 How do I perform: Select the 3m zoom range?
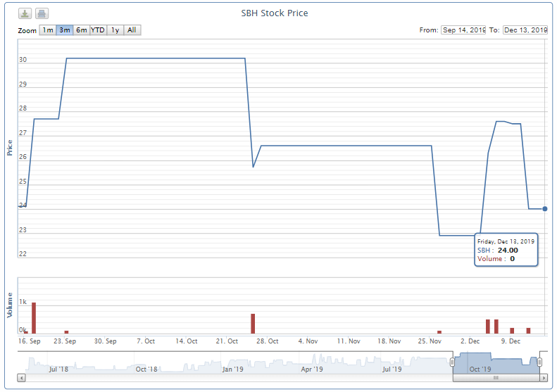pyautogui.click(x=65, y=30)
